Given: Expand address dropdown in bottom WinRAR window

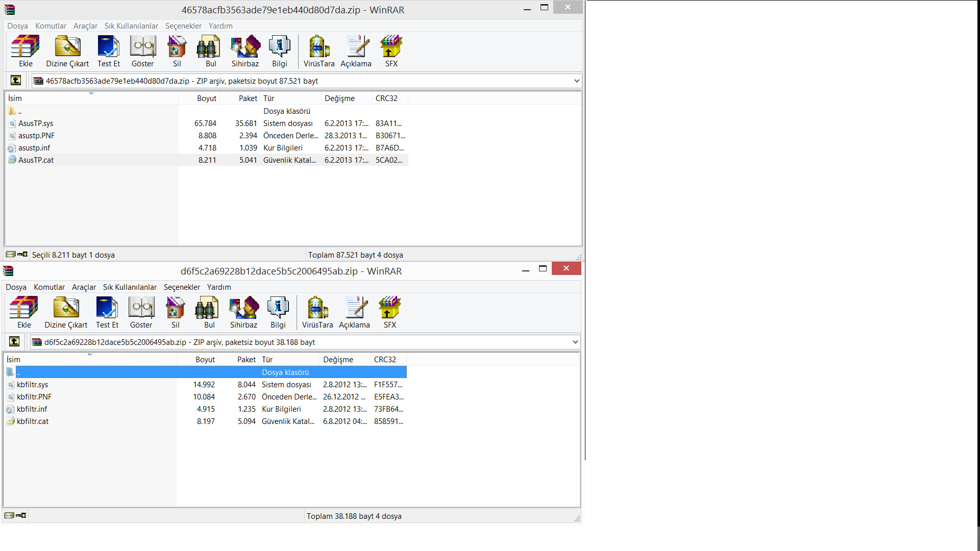Looking at the screenshot, I should (x=575, y=342).
